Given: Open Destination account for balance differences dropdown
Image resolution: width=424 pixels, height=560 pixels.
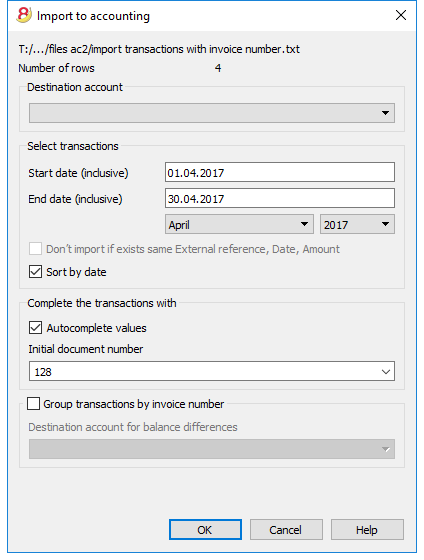Looking at the screenshot, I should [x=212, y=449].
